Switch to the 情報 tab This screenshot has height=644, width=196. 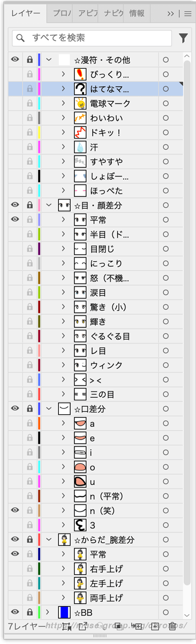point(137,14)
